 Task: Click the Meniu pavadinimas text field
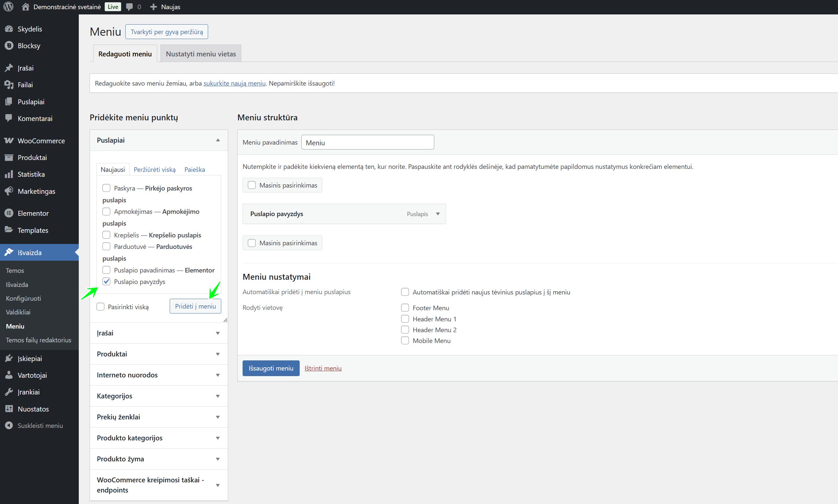click(368, 142)
